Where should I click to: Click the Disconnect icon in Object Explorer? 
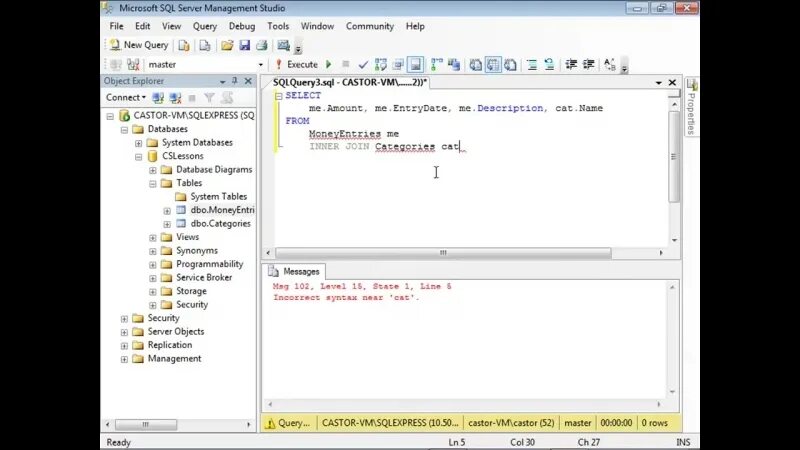coord(175,97)
